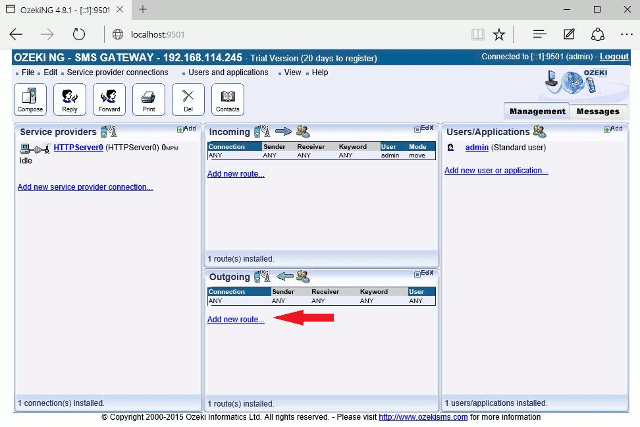The image size is (640, 427).
Task: Switch to the Messages tab
Action: (x=598, y=111)
